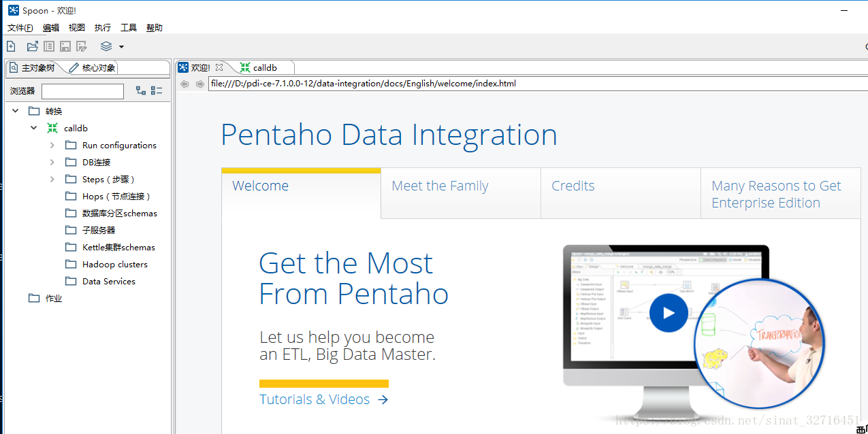Click the 转换 folder icon
The height and width of the screenshot is (434, 868).
(x=34, y=111)
